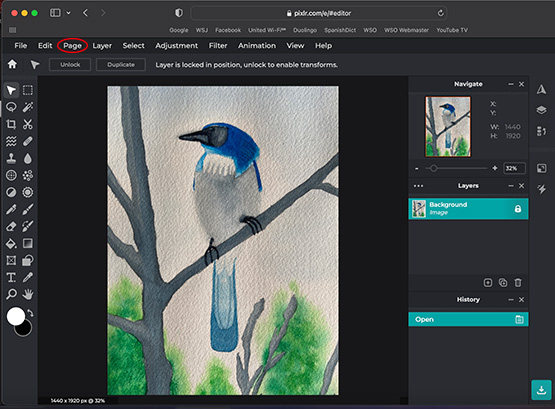The height and width of the screenshot is (409, 555).
Task: Click the Duplicate button
Action: (x=121, y=65)
